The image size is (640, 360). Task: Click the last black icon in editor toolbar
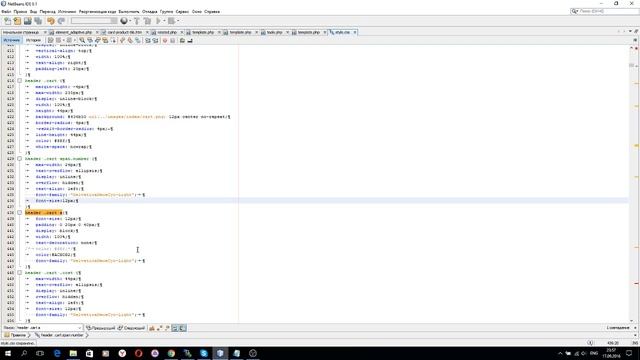(x=190, y=40)
